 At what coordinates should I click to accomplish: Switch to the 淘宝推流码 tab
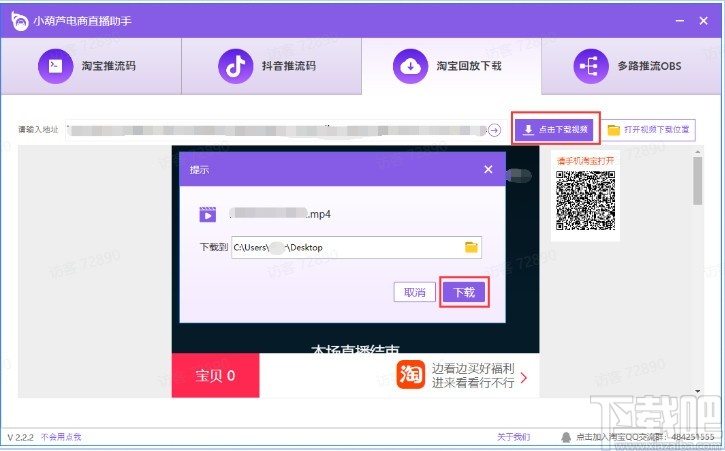click(x=91, y=66)
